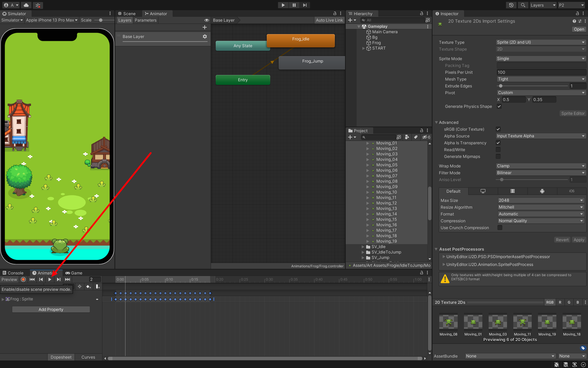588x368 pixels.
Task: Open Mesh Type dropdown
Action: tap(541, 79)
